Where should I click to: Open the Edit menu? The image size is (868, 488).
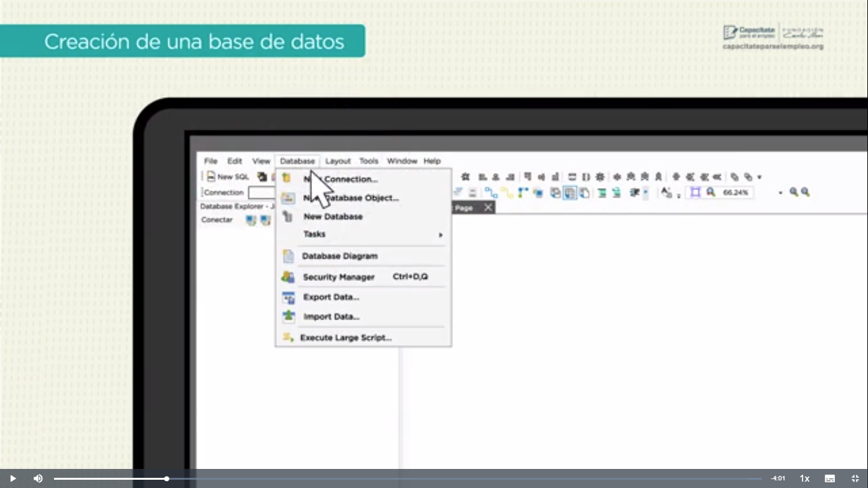234,161
